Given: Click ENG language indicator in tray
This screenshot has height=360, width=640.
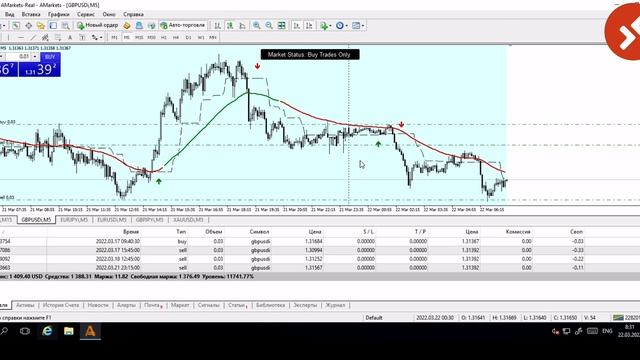Looking at the screenshot, I should pyautogui.click(x=607, y=331).
